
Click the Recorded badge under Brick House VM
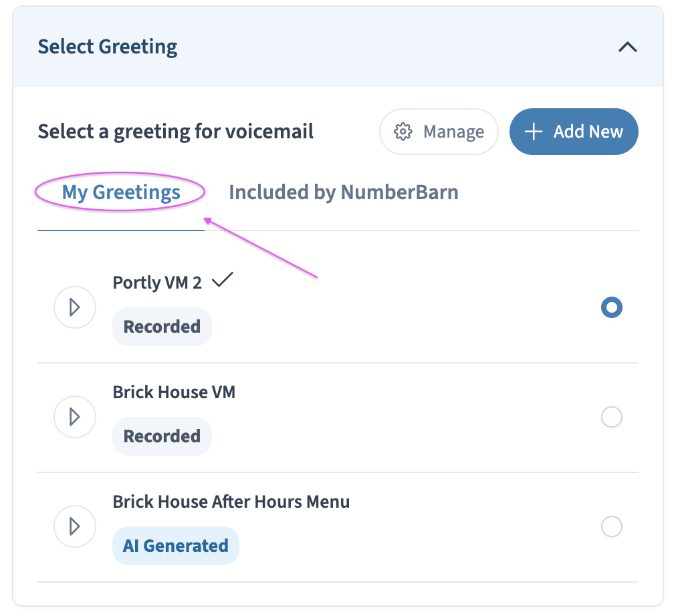(x=162, y=436)
